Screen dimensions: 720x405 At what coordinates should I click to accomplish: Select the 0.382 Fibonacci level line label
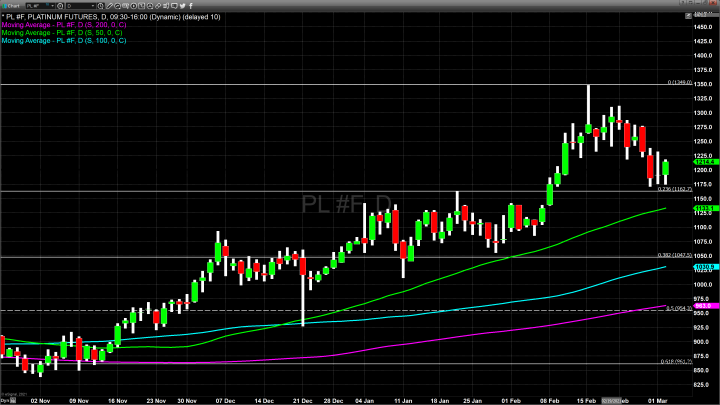pos(677,255)
